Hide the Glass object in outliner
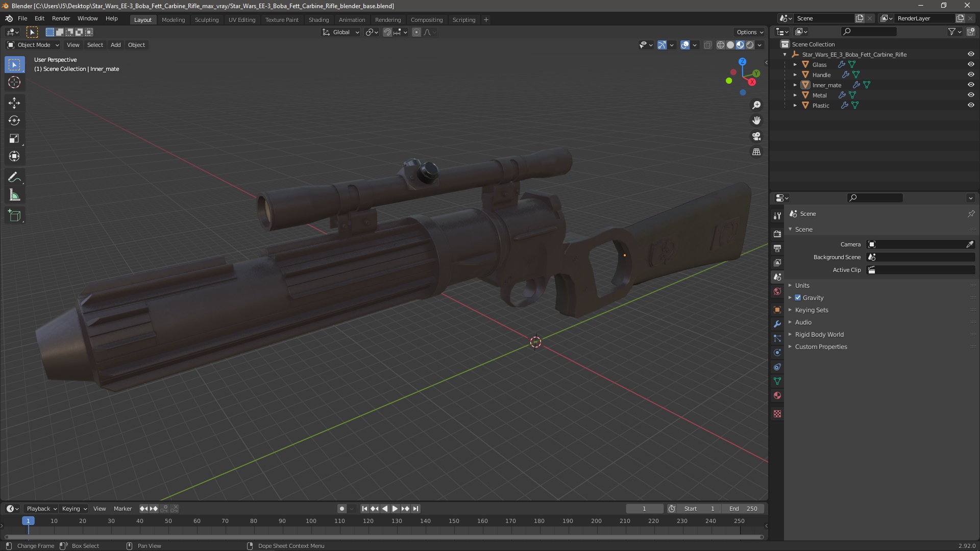 coord(971,64)
